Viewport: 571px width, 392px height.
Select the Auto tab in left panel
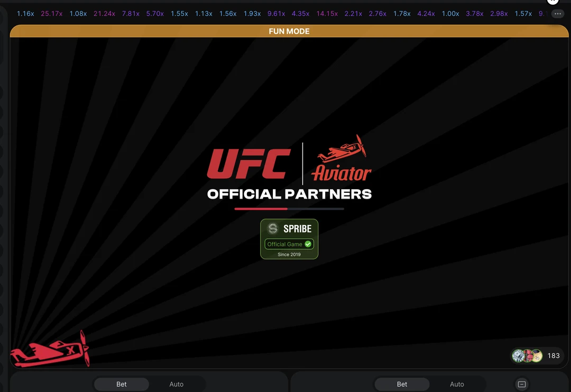coord(176,384)
